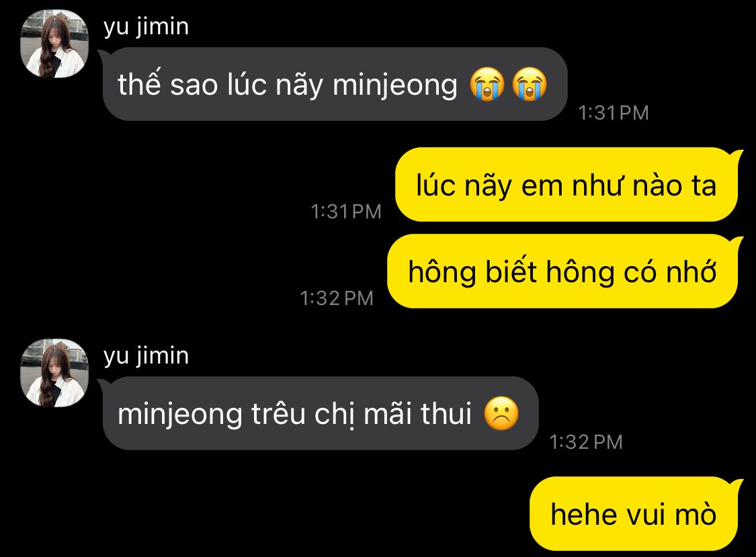Select the gray bubble 'minjeong trêu chị mãi thui'
The image size is (756, 557).
tap(320, 414)
